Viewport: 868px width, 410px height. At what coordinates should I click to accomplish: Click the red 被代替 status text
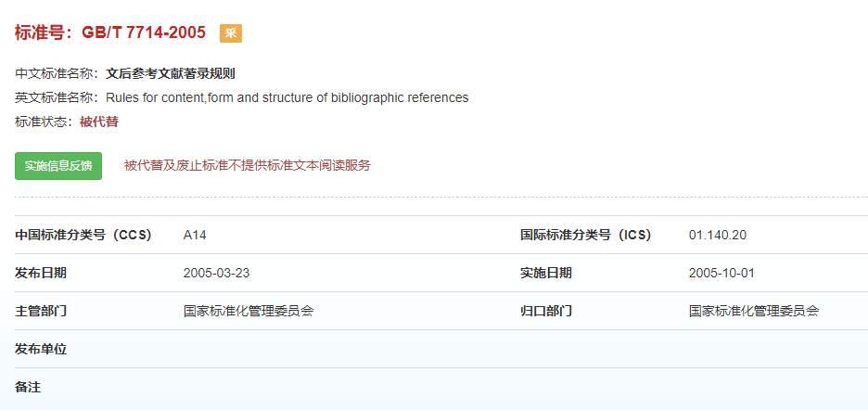tap(99, 122)
